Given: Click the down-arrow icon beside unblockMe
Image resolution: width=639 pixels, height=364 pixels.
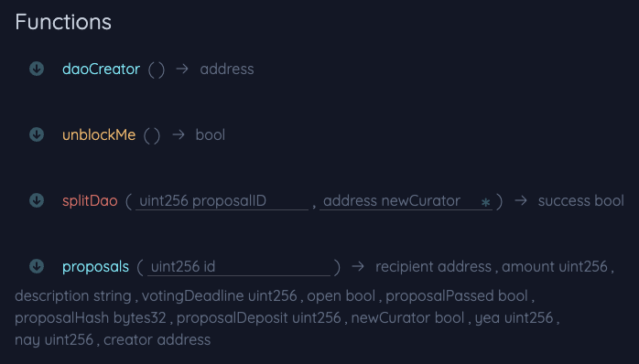Looking at the screenshot, I should click(x=37, y=134).
